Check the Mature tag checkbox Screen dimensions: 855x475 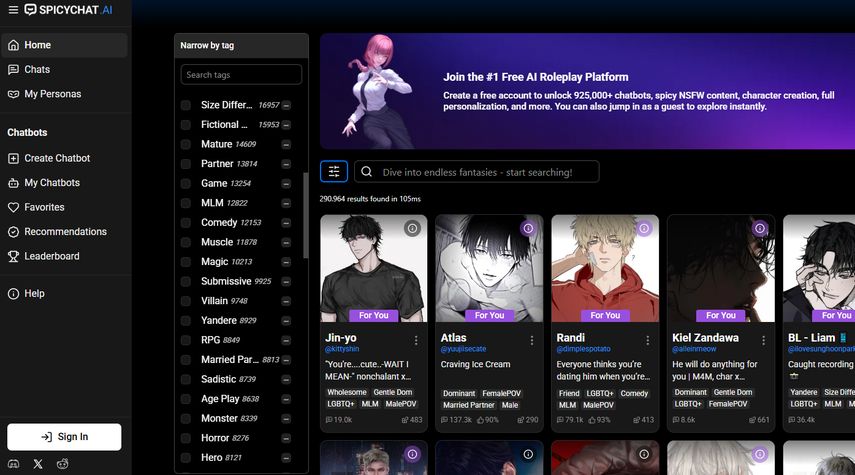pos(186,145)
